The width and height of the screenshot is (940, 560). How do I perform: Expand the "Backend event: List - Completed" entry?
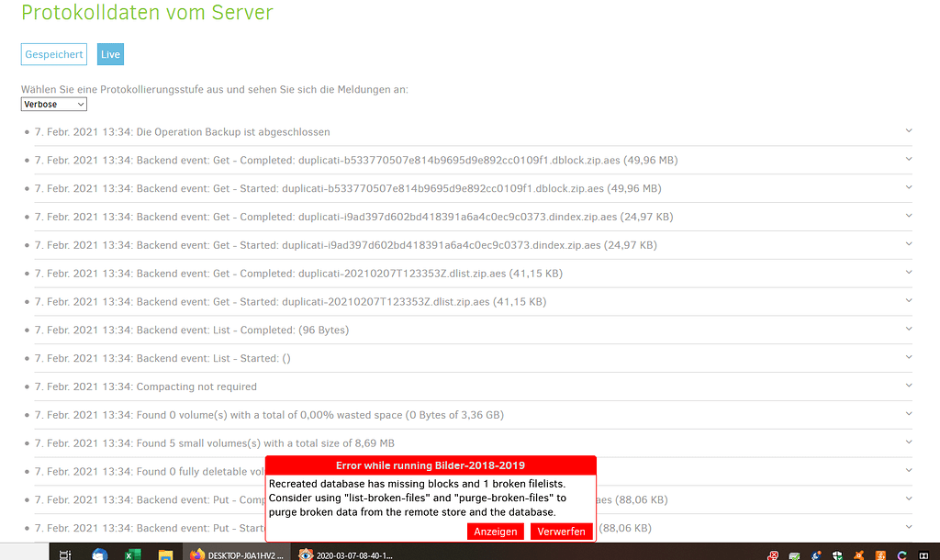pyautogui.click(x=908, y=329)
